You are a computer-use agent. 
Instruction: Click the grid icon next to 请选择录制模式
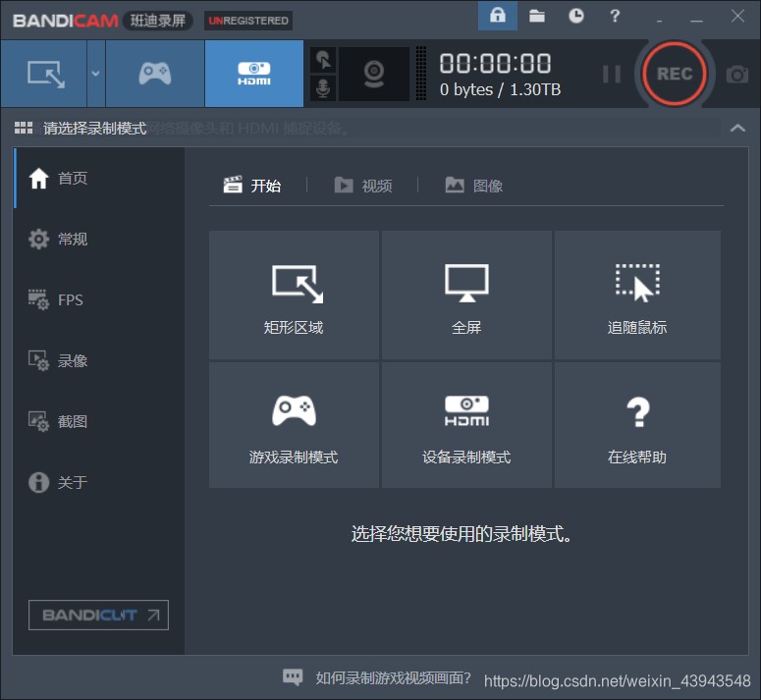click(24, 128)
